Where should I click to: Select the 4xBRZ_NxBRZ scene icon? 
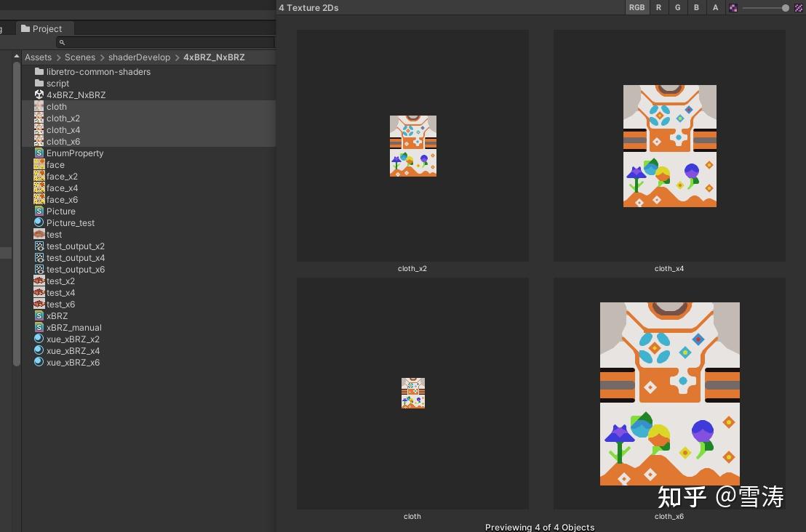pyautogui.click(x=38, y=94)
